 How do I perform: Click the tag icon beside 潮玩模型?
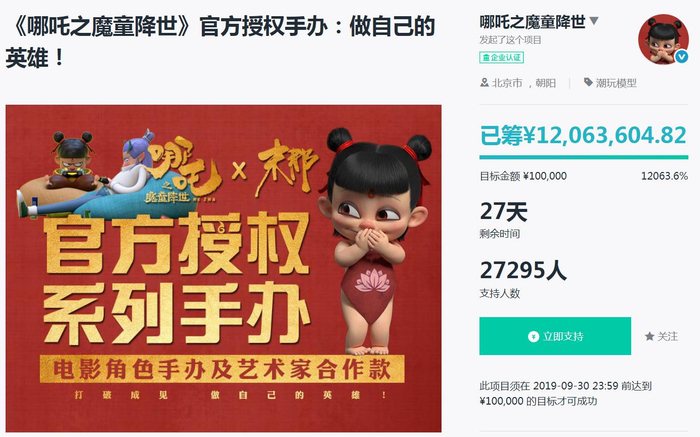pos(588,82)
